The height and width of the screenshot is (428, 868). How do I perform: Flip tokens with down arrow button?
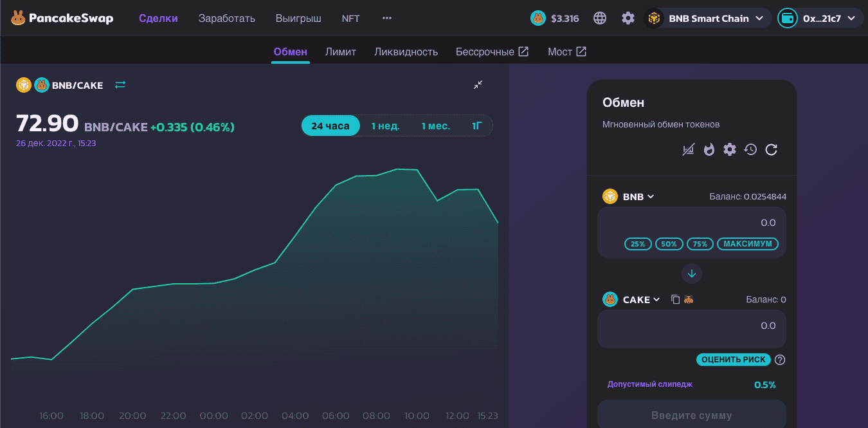(692, 274)
